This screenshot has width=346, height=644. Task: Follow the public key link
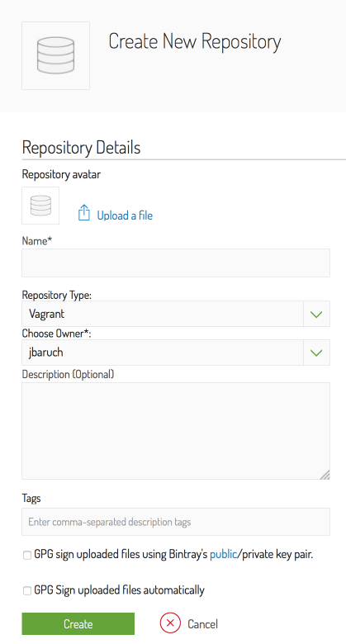tap(223, 555)
